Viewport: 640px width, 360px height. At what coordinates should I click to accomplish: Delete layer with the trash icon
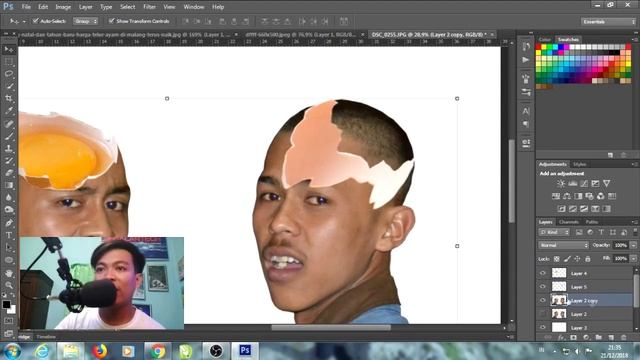[x=624, y=338]
